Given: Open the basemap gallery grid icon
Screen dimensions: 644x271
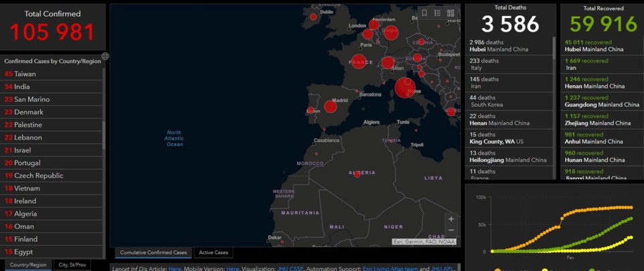Looking at the screenshot, I should tap(450, 13).
